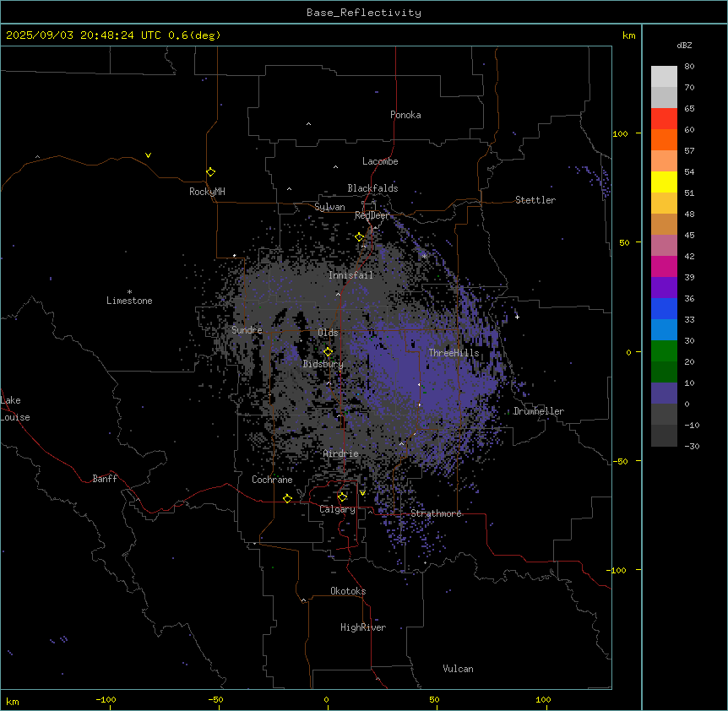
Task: Pick the slate-blue legend swatch above 0 dBZ
Action: (x=664, y=393)
